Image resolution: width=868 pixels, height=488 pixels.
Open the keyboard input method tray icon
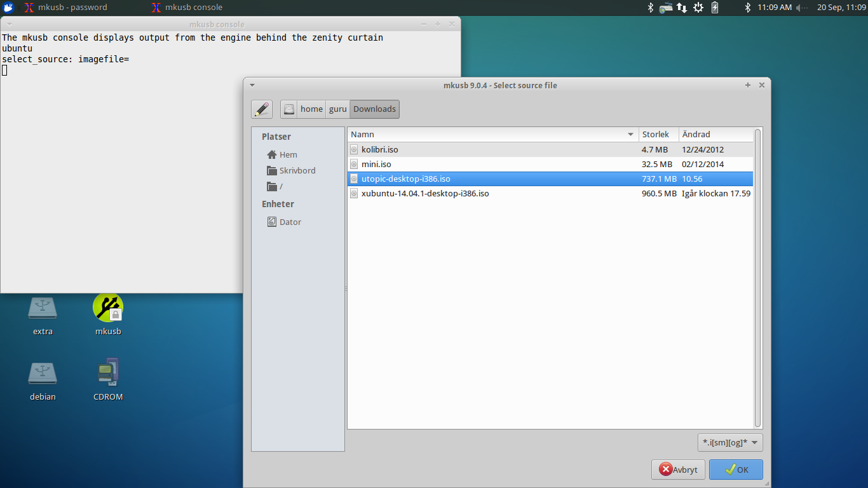click(666, 8)
